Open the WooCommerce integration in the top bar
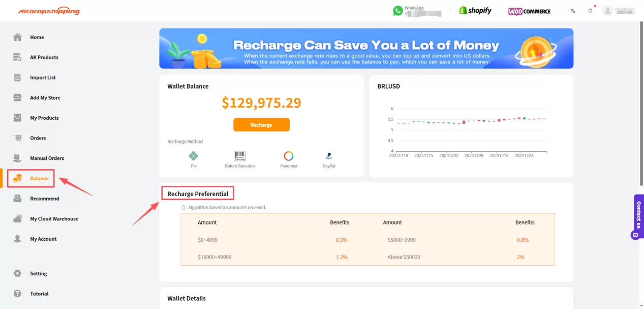The height and width of the screenshot is (309, 644). 529,11
